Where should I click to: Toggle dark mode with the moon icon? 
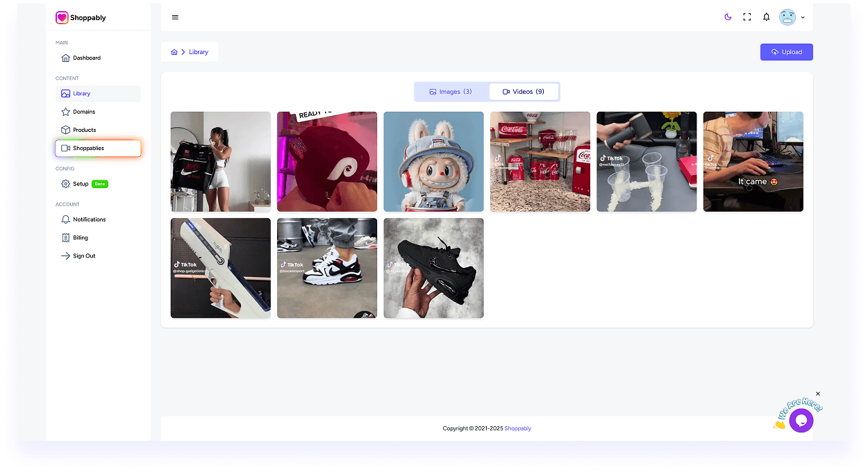click(x=728, y=17)
